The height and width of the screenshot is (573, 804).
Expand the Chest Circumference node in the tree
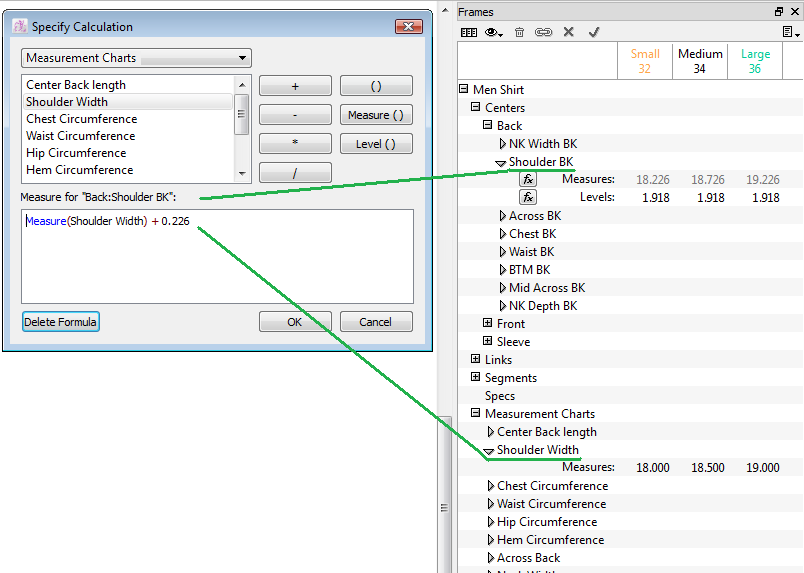click(490, 486)
